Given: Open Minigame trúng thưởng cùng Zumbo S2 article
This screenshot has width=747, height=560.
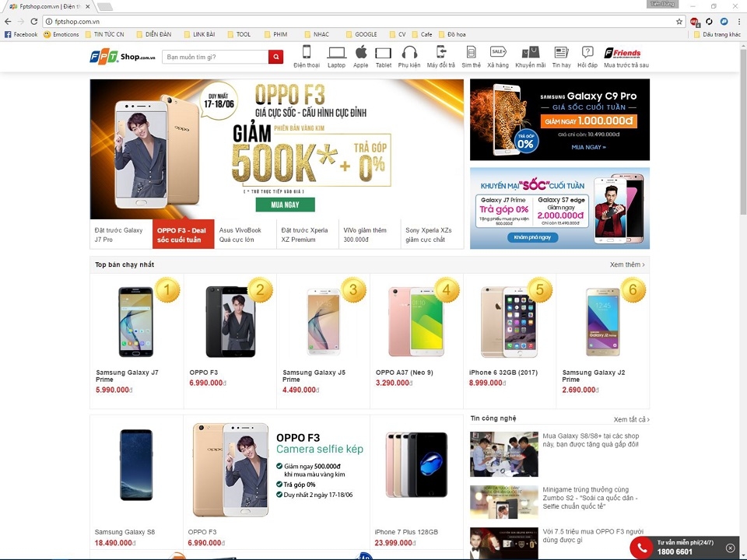Looking at the screenshot, I should [590, 498].
